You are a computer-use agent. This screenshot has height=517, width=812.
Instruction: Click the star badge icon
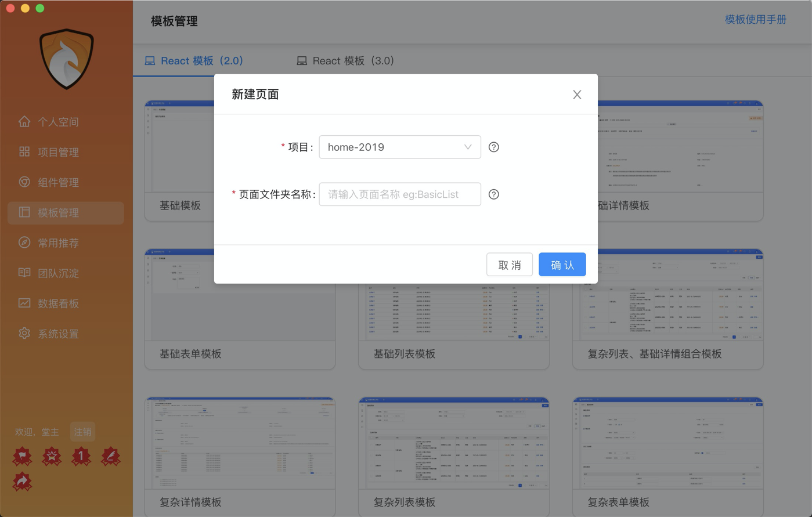[x=52, y=457]
